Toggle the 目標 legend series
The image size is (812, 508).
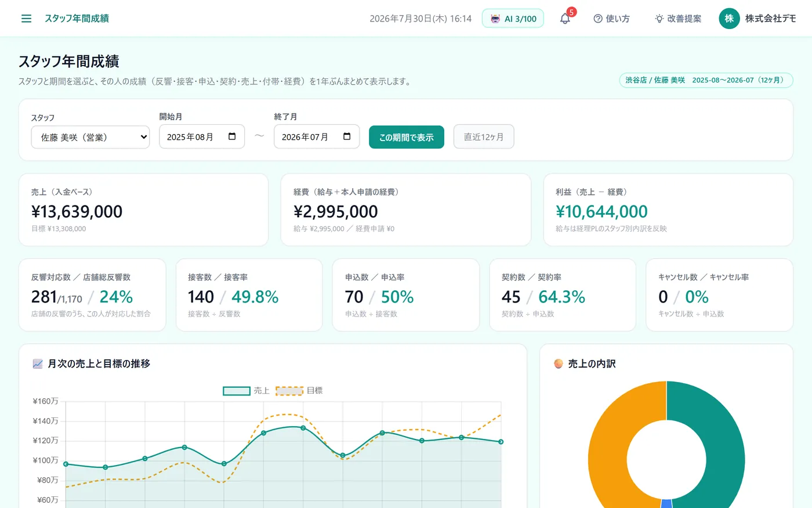(x=299, y=391)
